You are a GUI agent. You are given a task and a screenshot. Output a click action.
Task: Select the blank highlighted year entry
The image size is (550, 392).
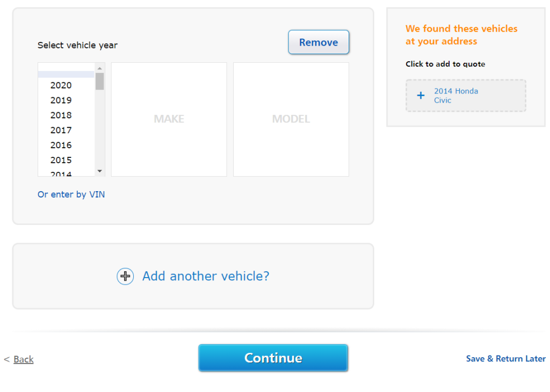click(66, 74)
